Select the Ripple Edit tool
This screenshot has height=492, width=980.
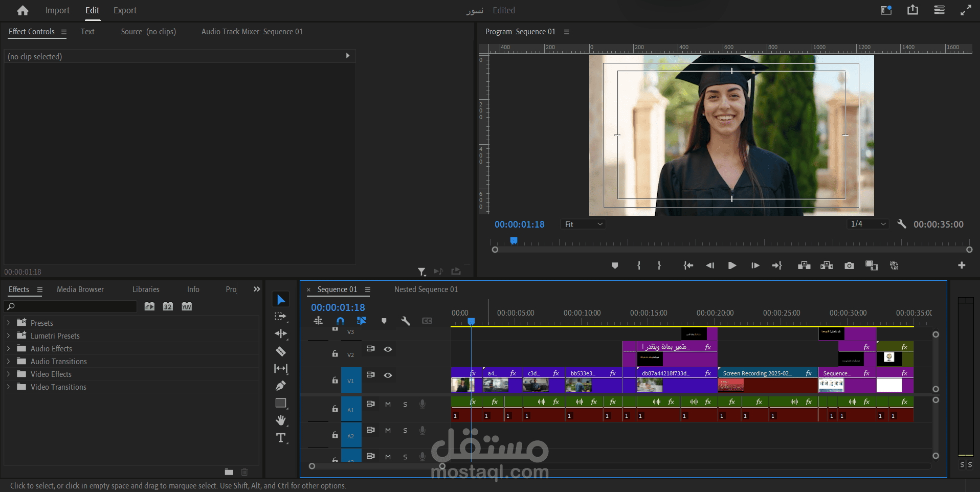click(x=281, y=334)
